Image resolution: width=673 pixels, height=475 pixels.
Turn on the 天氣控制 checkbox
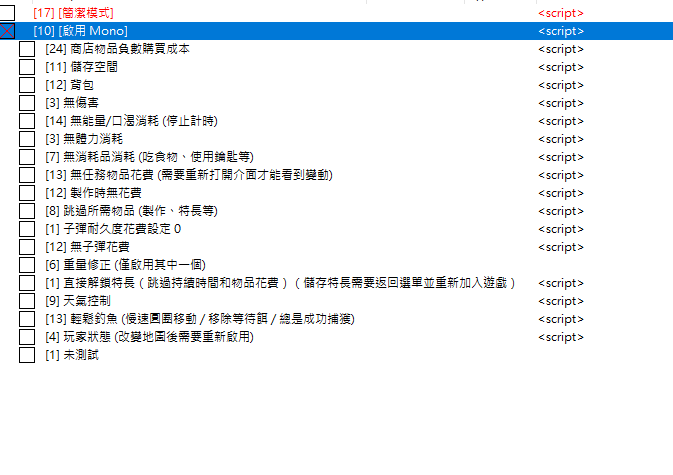point(27,301)
